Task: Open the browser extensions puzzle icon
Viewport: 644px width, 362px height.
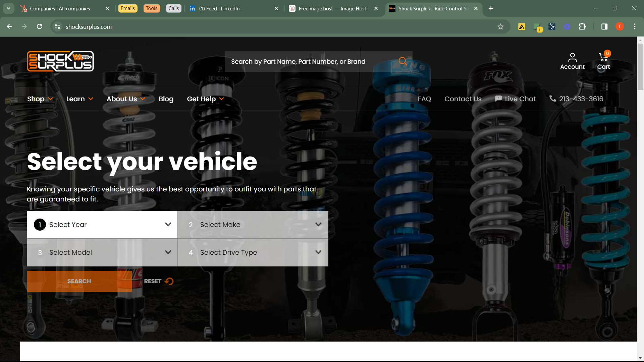Action: click(582, 27)
